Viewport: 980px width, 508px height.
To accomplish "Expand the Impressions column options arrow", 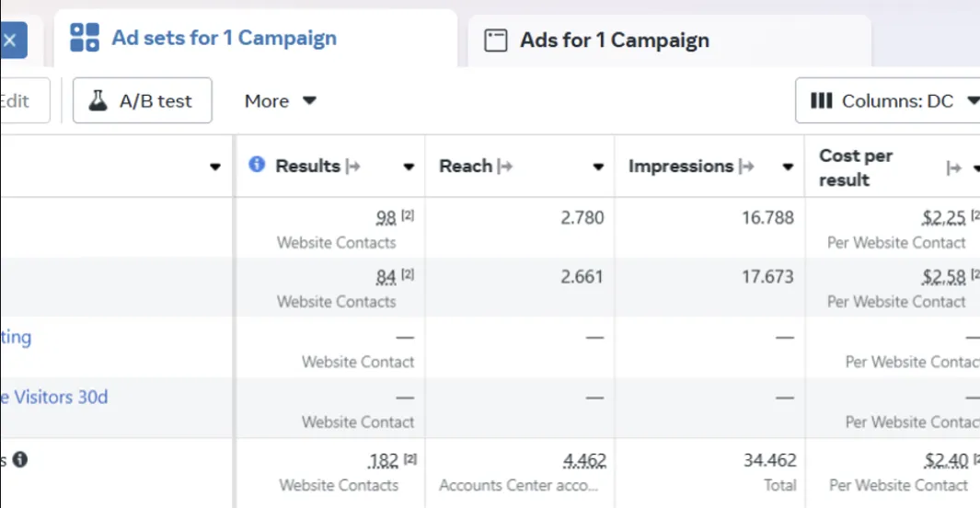I will point(788,167).
